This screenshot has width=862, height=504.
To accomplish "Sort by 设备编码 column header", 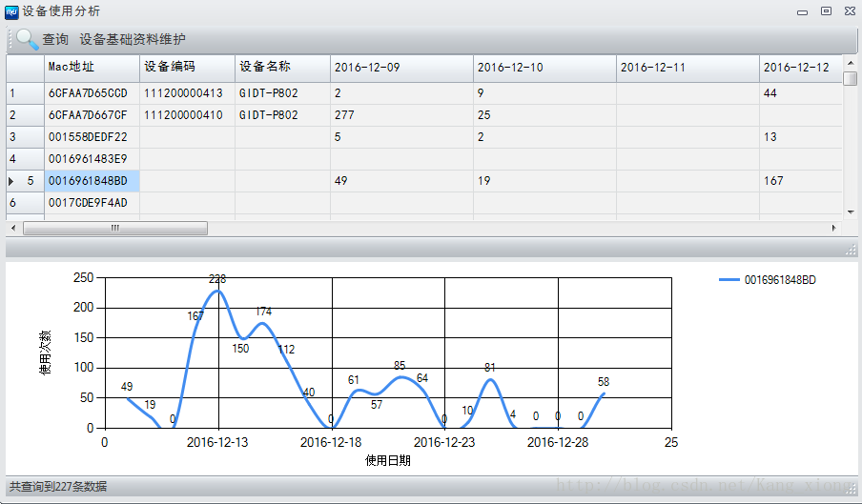I will tap(187, 68).
